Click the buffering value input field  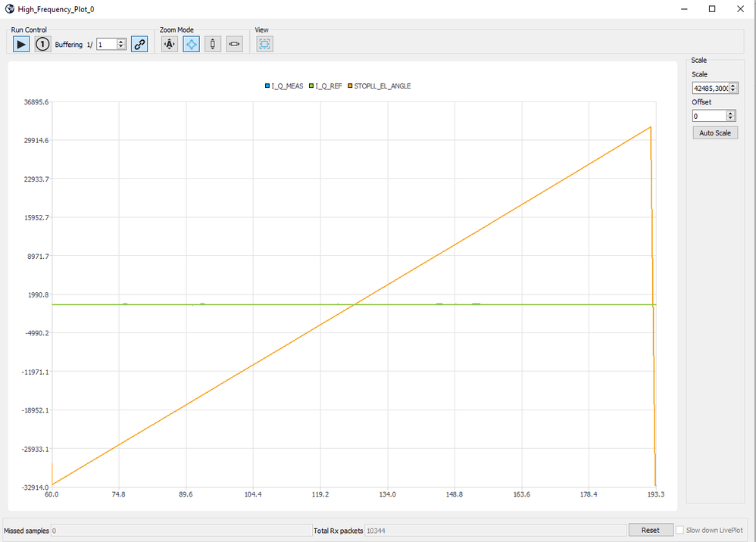(107, 45)
